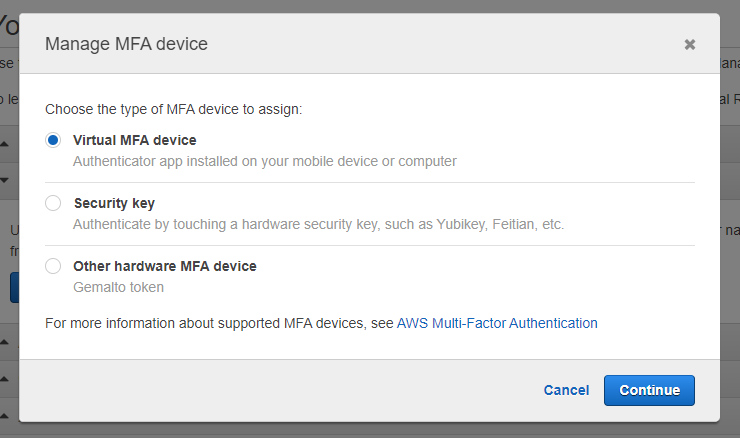Click the bold 'Virtual MFA device' label
The image size is (740, 438).
[134, 140]
